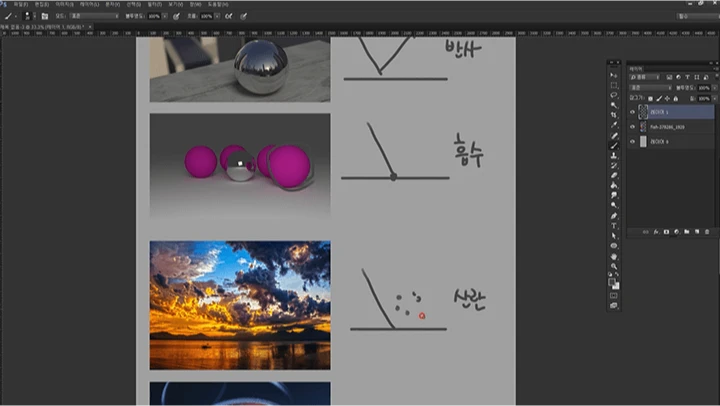
Task: Add a layer style with the fx button
Action: click(x=656, y=232)
